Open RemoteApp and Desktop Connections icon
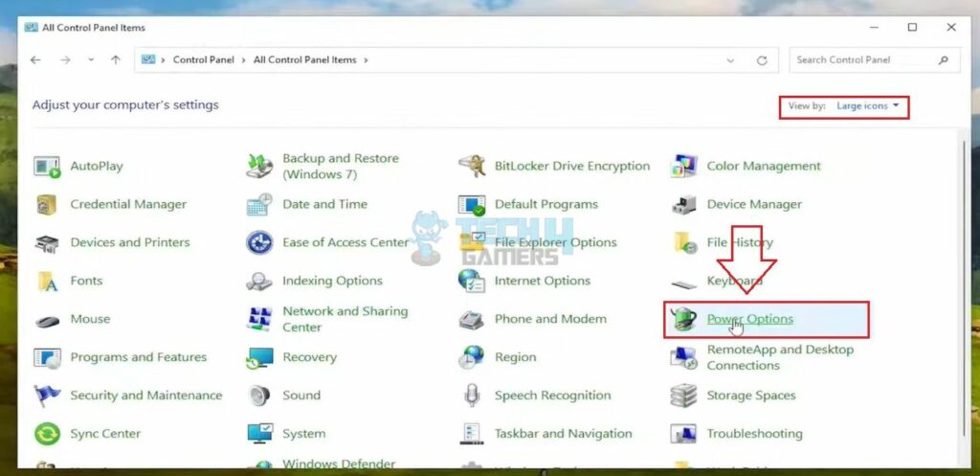 pyautogui.click(x=683, y=357)
